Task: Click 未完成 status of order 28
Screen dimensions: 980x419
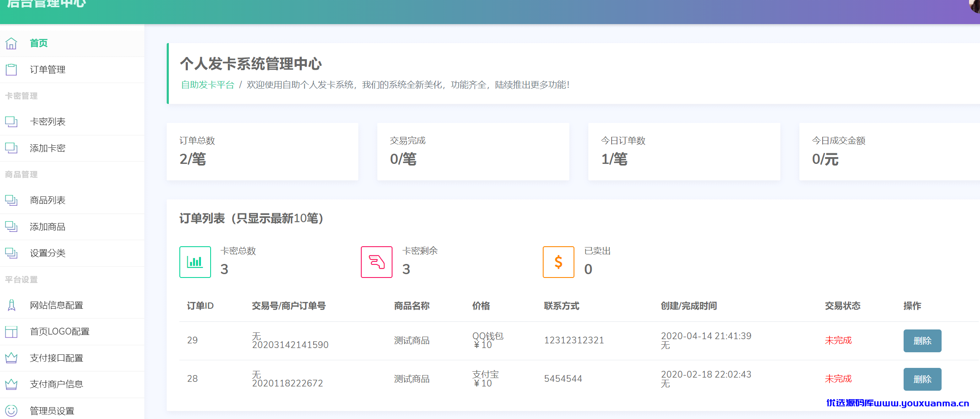Action: click(x=838, y=379)
